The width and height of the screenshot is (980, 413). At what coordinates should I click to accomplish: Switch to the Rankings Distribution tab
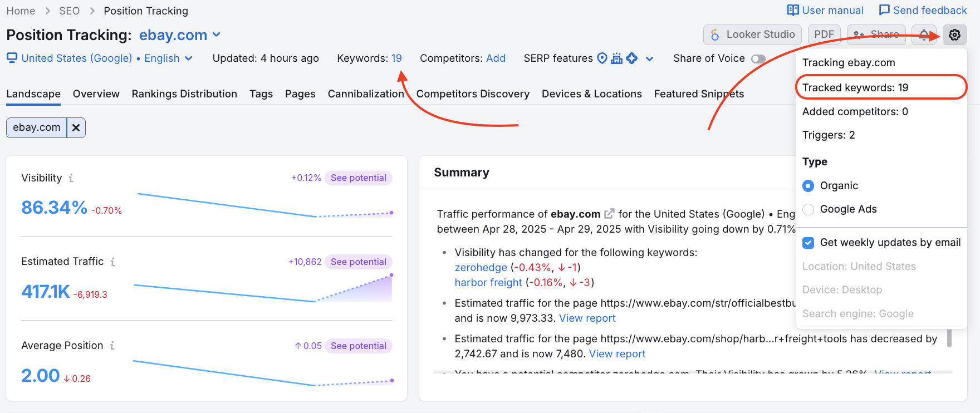[x=184, y=94]
